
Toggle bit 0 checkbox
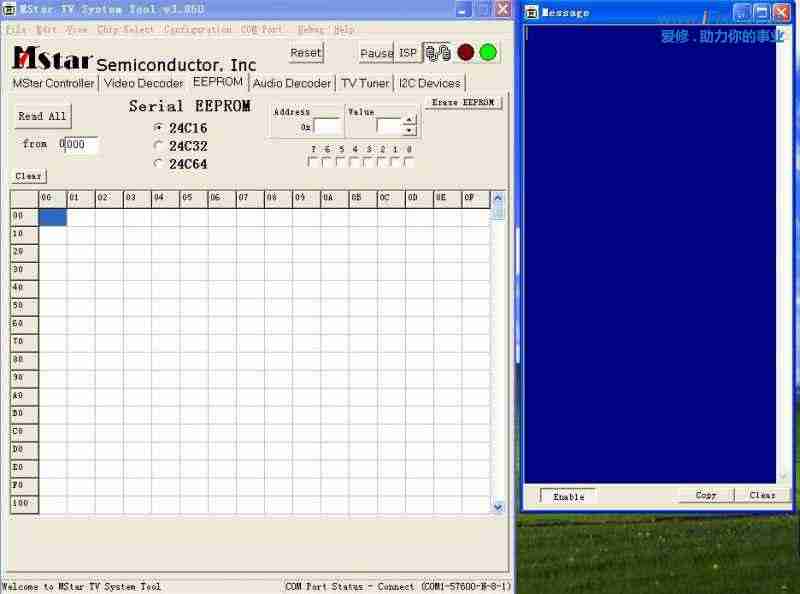point(409,162)
